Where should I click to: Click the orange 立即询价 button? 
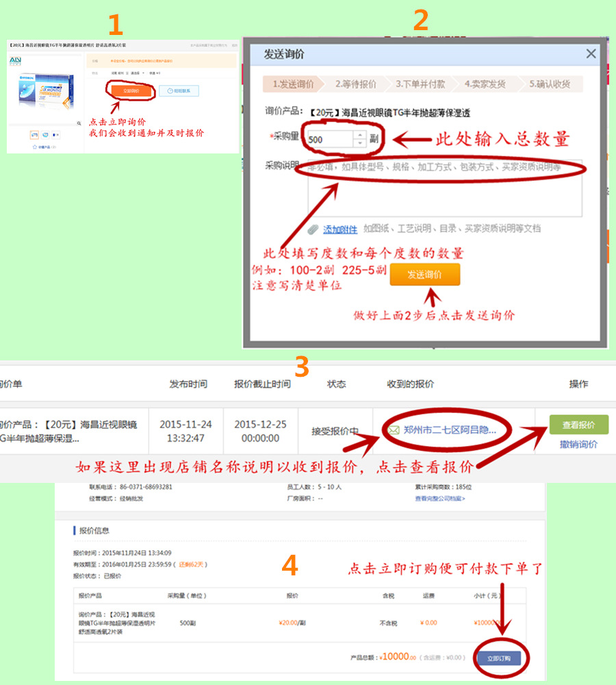[x=129, y=90]
